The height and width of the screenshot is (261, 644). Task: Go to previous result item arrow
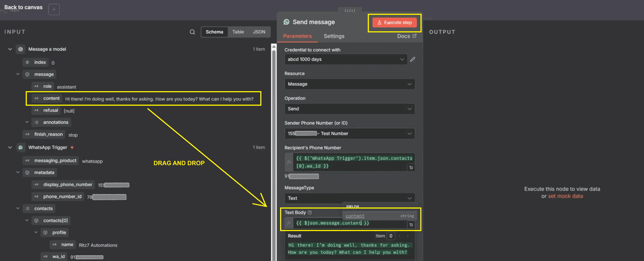pyautogui.click(x=400, y=236)
